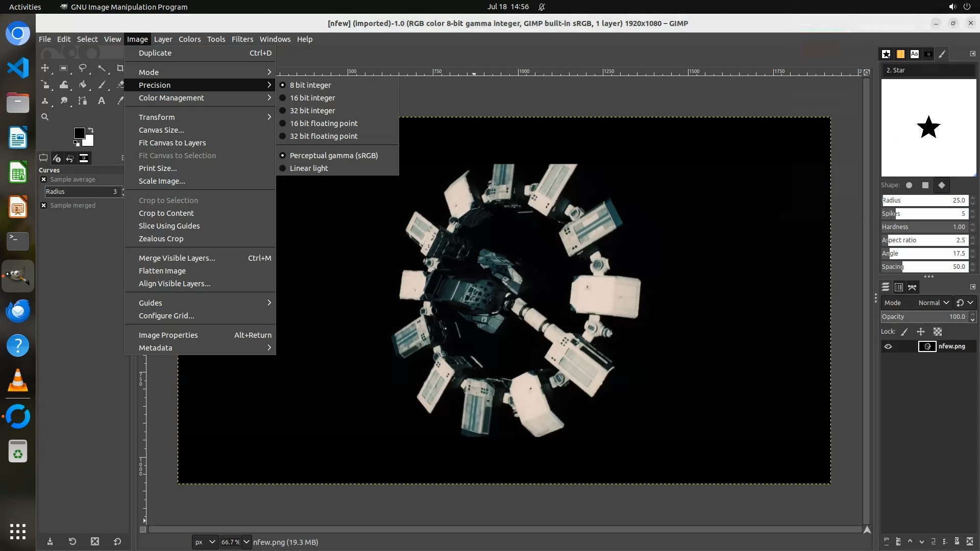Screen dimensions: 980x551
Task: Open the layer Mode Normal dropdown
Action: [x=934, y=303]
